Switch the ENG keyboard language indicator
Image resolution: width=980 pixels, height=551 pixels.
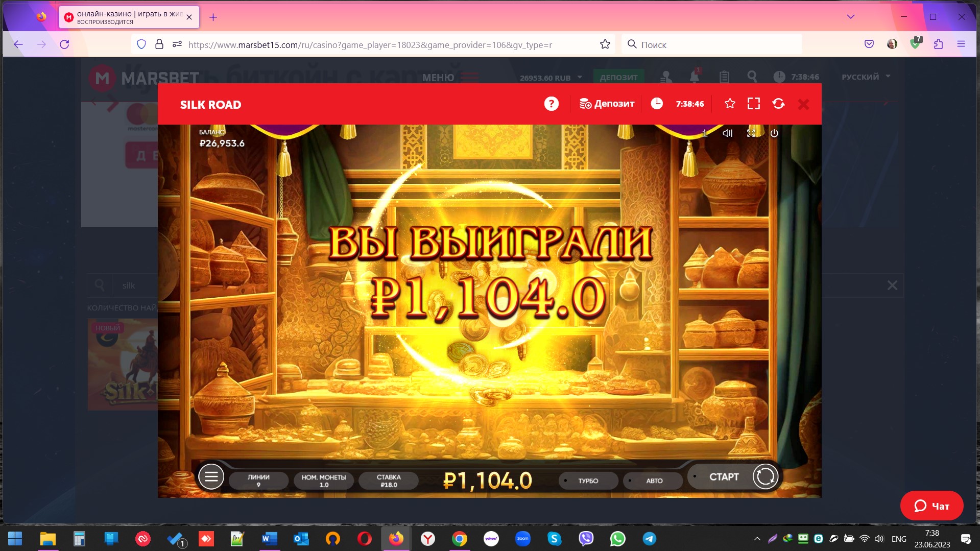899,539
